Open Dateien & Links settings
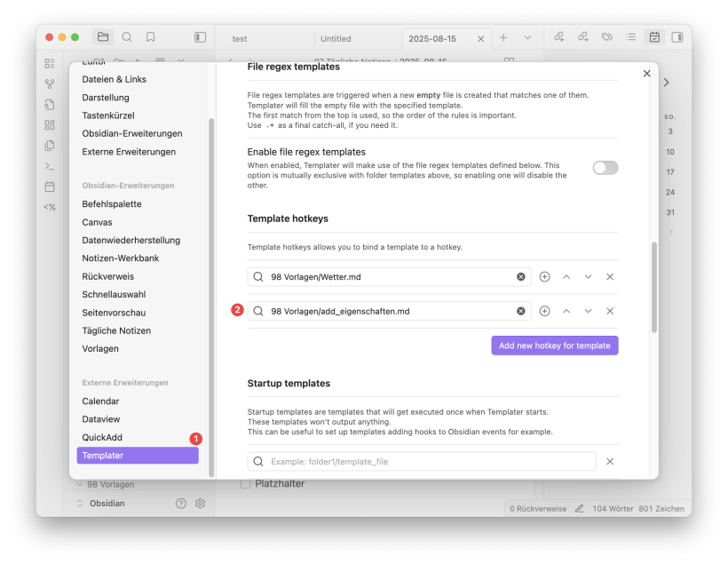This screenshot has width=728, height=564. pyautogui.click(x=115, y=79)
